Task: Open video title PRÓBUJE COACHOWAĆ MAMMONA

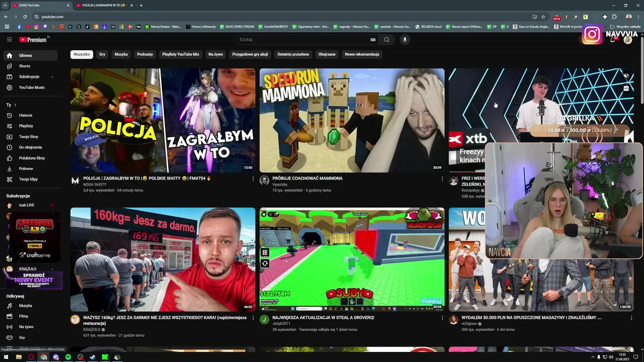Action: point(307,178)
